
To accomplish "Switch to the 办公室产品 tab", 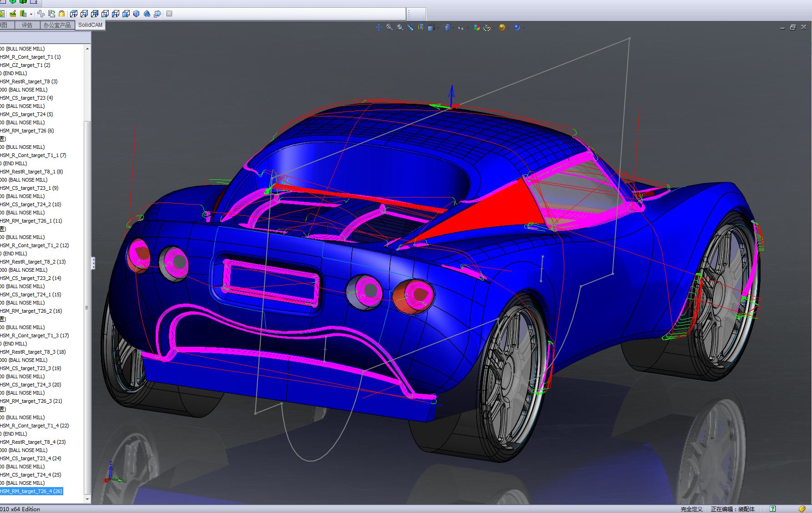I will click(x=57, y=25).
